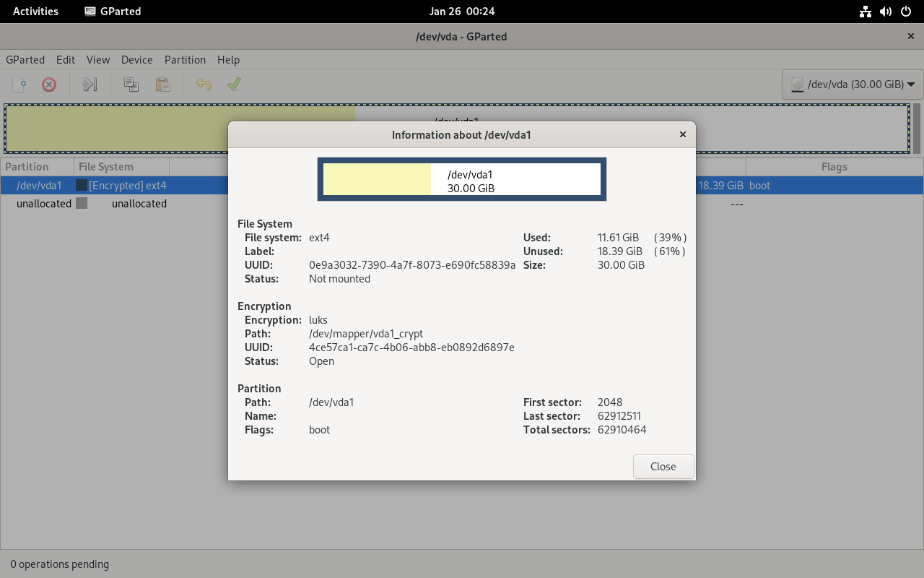
Task: Open the Device menu
Action: [x=136, y=60]
